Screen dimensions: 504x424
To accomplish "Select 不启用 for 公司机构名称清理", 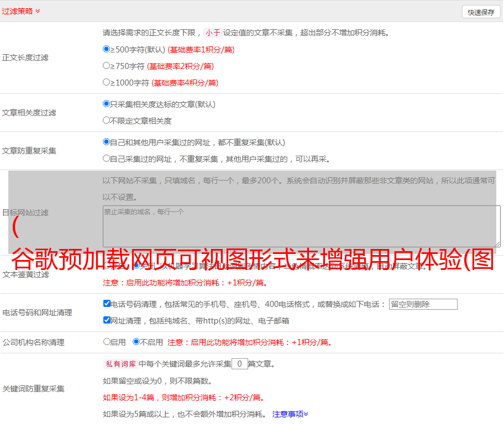I will coord(136,342).
